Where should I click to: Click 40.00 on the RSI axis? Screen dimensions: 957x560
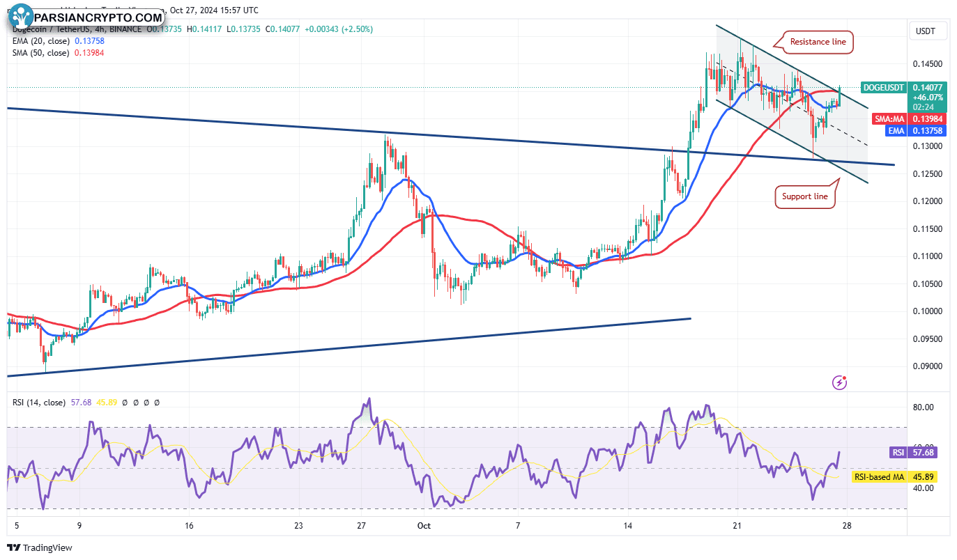pos(924,489)
